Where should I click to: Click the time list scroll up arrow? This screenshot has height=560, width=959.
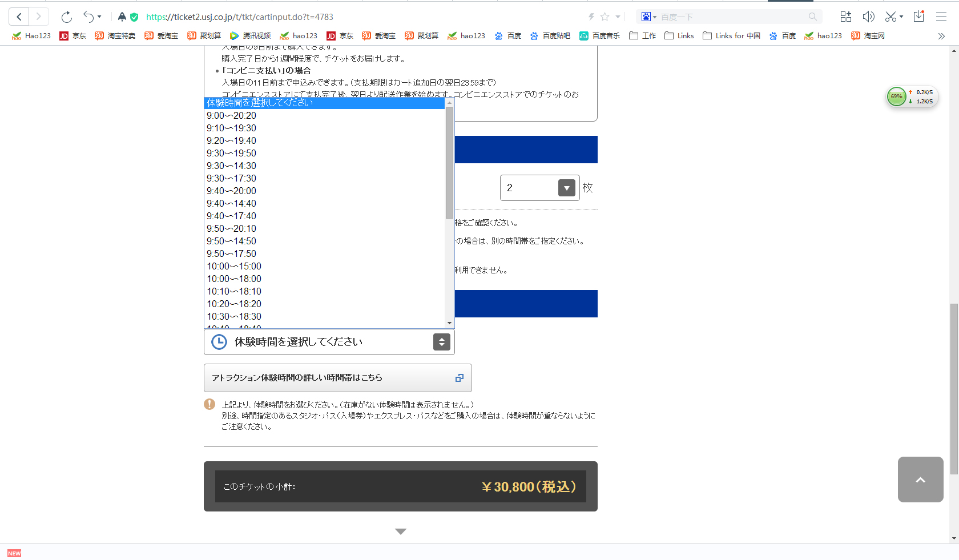point(449,102)
